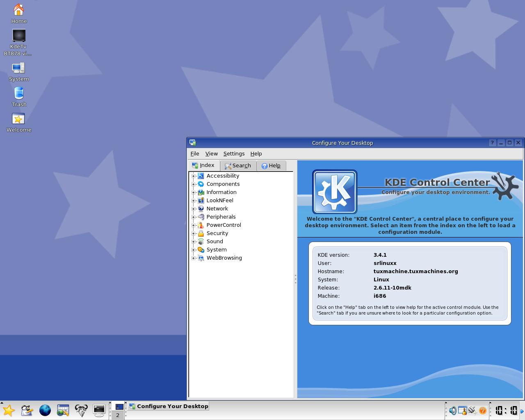This screenshot has width=525, height=420.
Task: Switch to the Index tab
Action: [x=204, y=165]
